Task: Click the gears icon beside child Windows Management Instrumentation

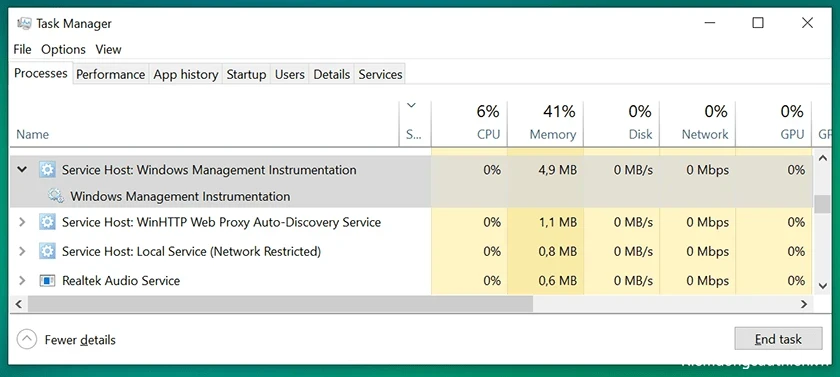Action: (x=56, y=196)
